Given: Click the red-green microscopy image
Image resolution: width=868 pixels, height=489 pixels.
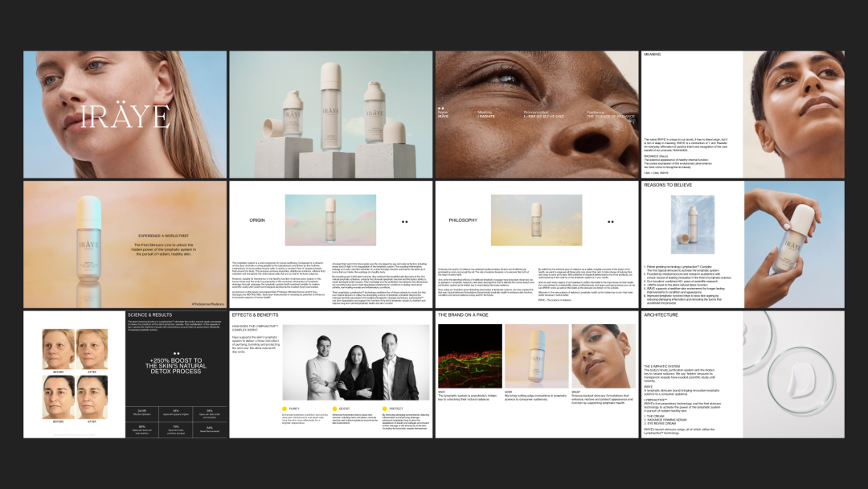Looking at the screenshot, I should click(470, 356).
